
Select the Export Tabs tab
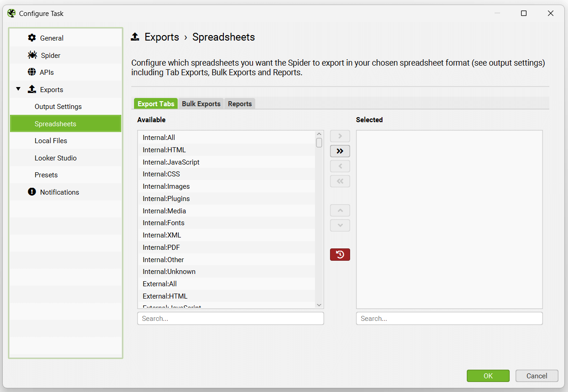click(x=155, y=103)
